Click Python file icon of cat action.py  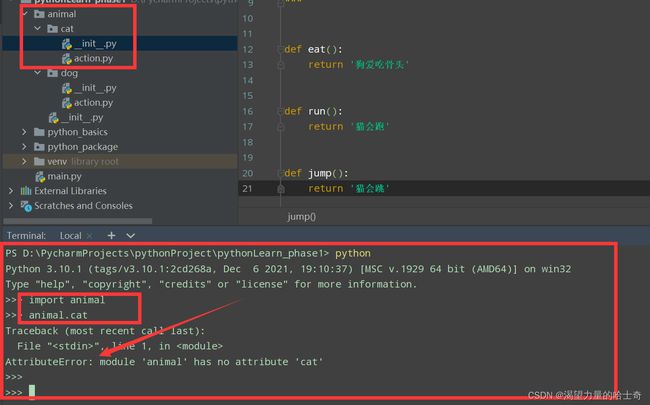point(67,58)
